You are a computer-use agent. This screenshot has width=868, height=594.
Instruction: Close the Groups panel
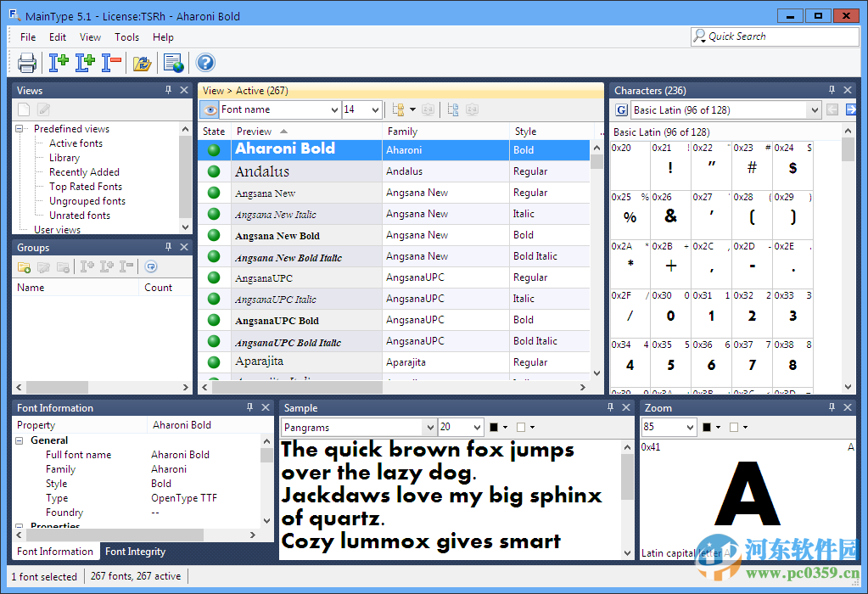coord(184,247)
